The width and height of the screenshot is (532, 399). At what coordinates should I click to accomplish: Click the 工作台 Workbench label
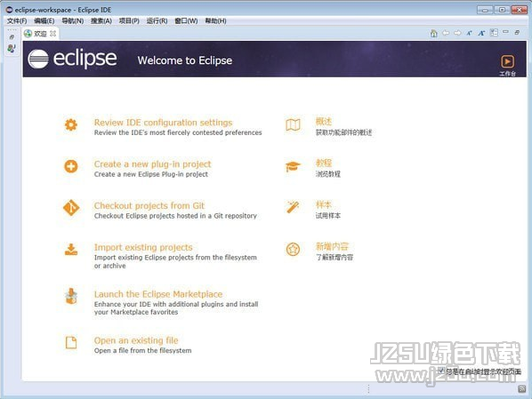pos(508,73)
